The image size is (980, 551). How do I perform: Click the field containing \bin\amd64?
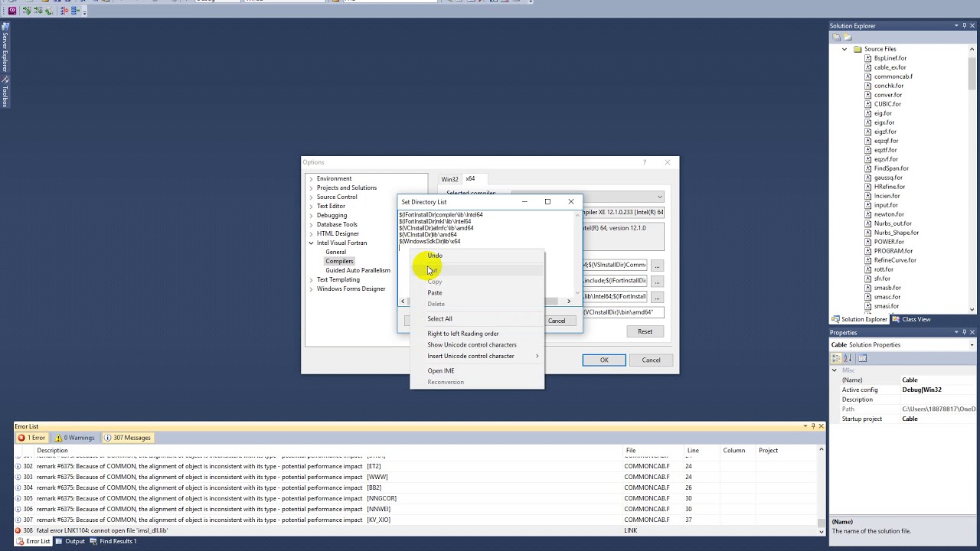[623, 312]
